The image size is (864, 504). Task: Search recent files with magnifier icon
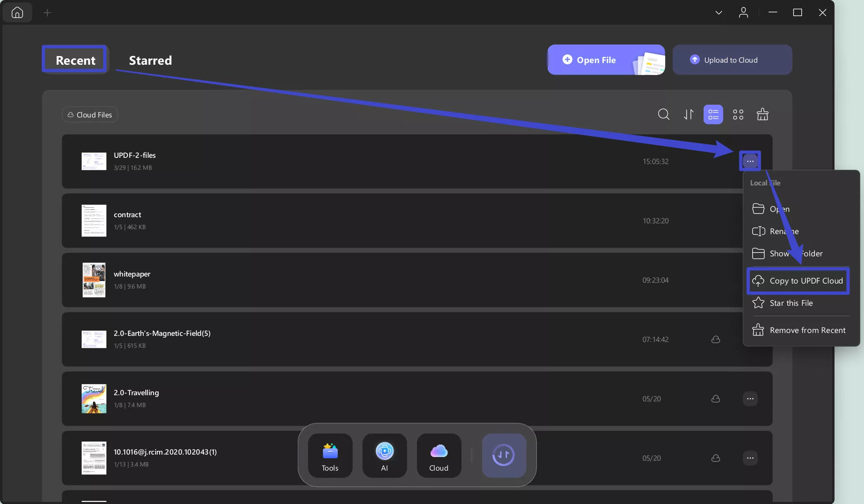(x=663, y=114)
